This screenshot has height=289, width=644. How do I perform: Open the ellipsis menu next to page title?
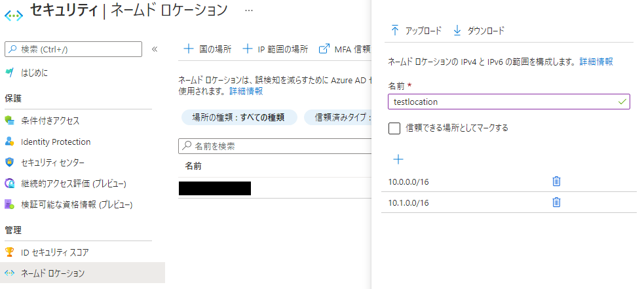(249, 10)
